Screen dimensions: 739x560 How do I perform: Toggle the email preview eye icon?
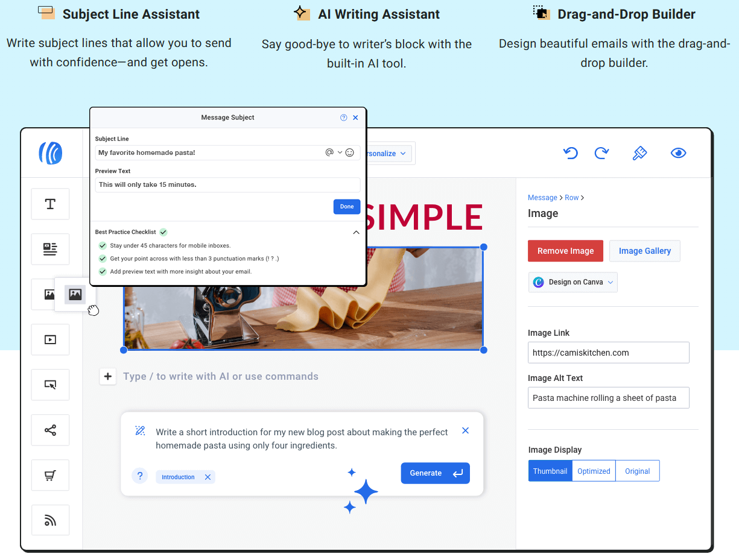click(x=679, y=153)
